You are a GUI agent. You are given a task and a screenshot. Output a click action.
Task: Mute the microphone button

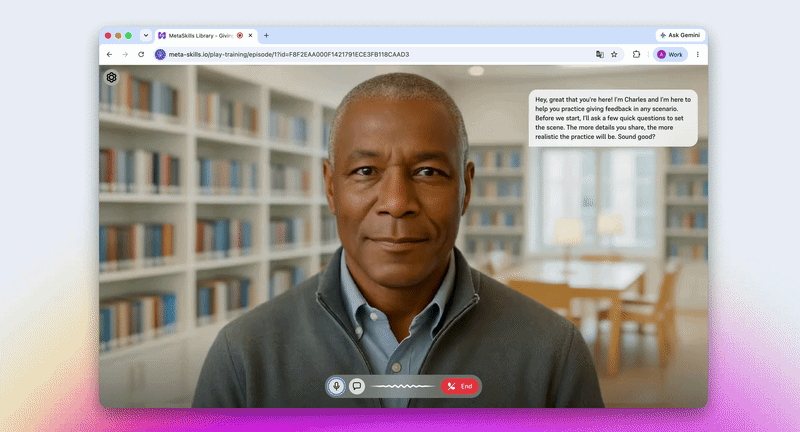[336, 386]
